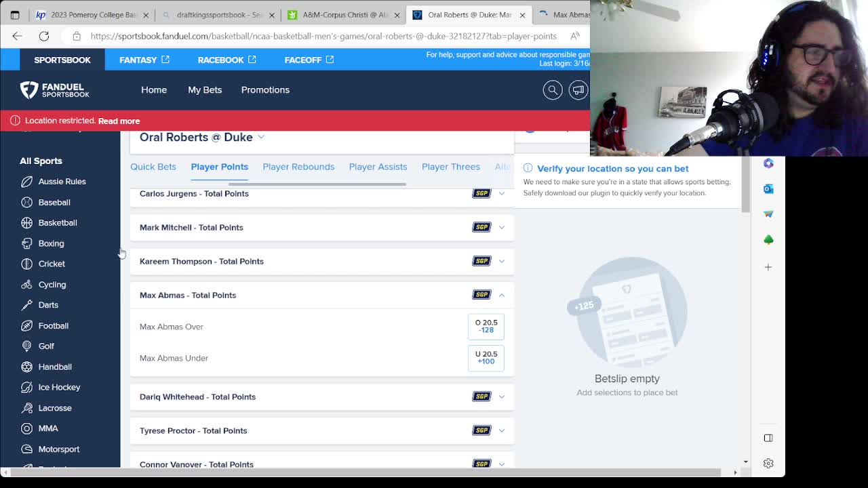Collapse Max Abmas Total Points section

[502, 295]
